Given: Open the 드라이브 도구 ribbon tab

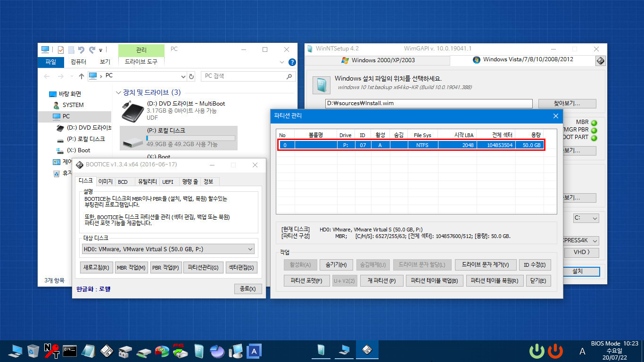Looking at the screenshot, I should pos(141,62).
